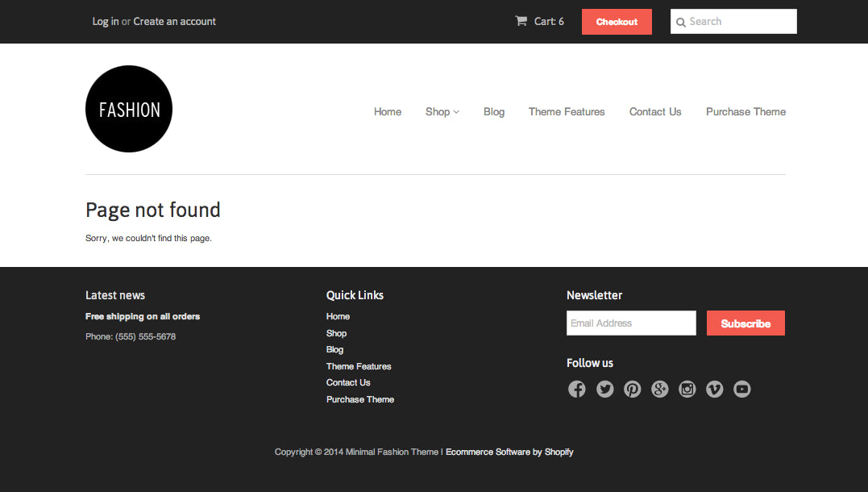Viewport: 868px width, 492px height.
Task: Go to Blog in the top navigation
Action: 494,112
